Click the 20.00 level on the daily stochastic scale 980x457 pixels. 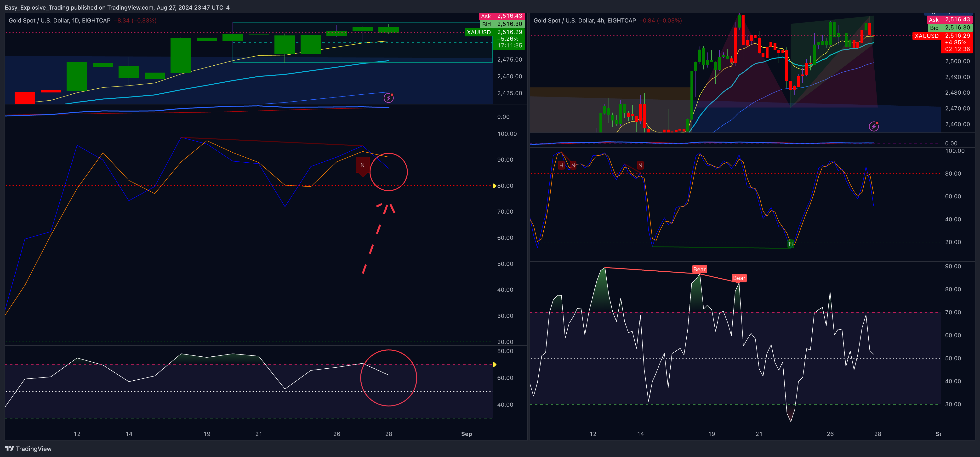[505, 342]
